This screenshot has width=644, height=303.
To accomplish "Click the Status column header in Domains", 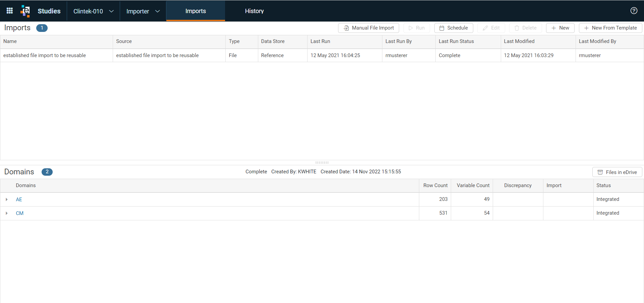I will click(x=619, y=185).
